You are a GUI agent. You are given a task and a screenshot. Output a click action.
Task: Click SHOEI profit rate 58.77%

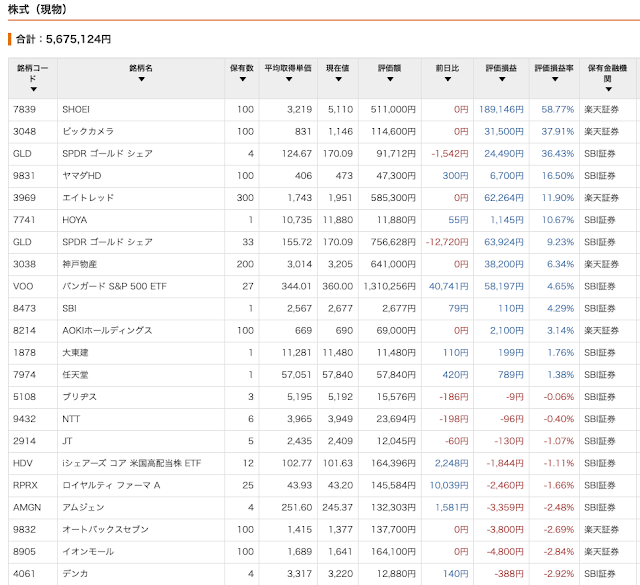coord(558,109)
